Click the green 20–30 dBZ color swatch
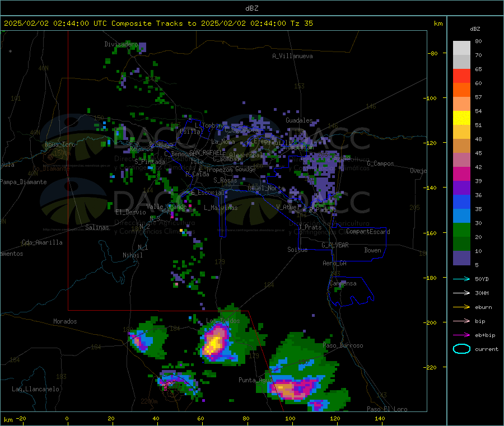 [x=461, y=230]
